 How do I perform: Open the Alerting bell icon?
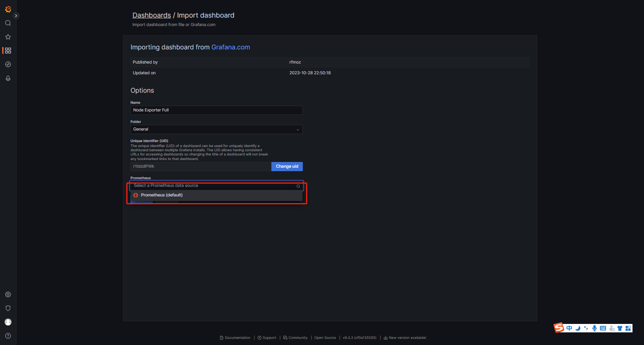pos(8,78)
